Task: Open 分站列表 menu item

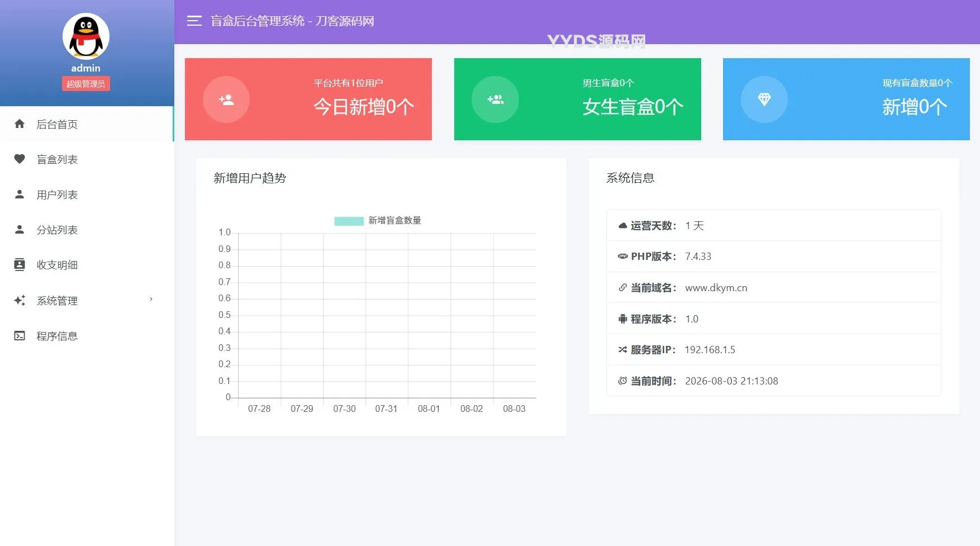Action: 87,230
